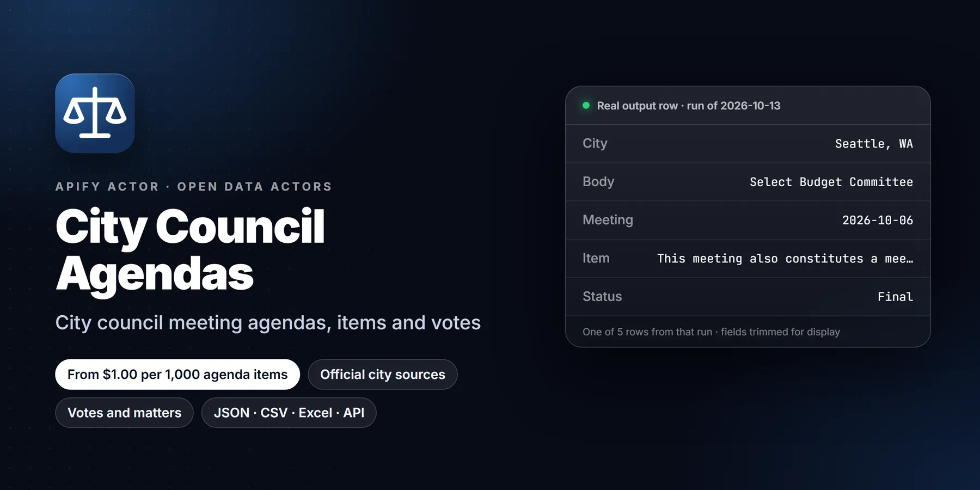Select the 'Votes and matters' pill

pyautogui.click(x=124, y=413)
